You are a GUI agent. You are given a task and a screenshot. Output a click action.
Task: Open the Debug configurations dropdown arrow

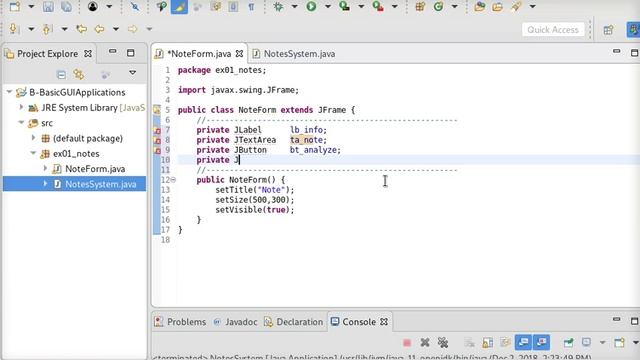294,7
